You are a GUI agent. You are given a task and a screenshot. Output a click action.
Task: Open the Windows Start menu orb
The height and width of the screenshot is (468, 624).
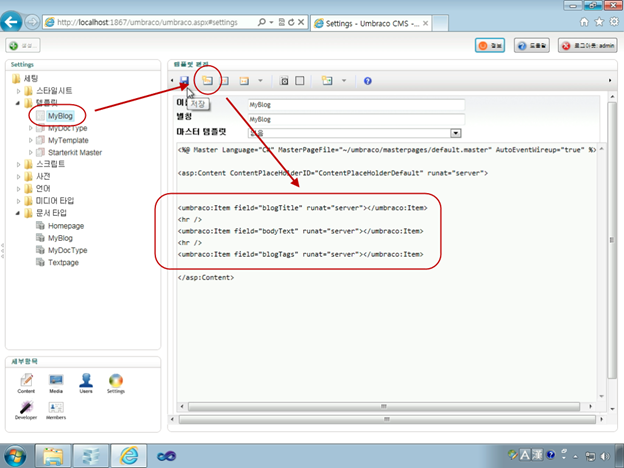click(x=14, y=456)
